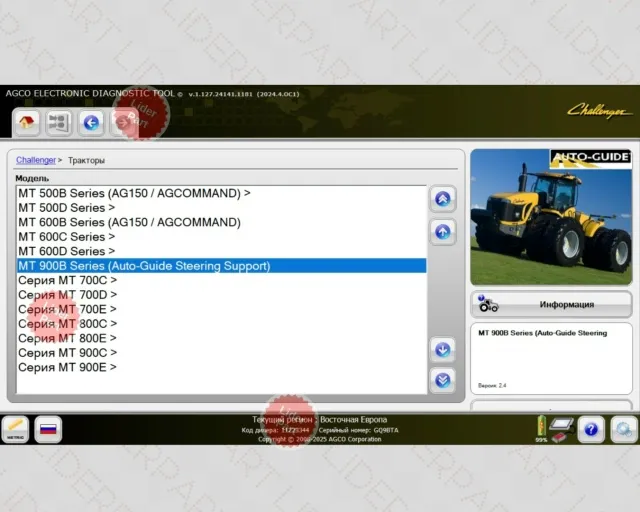Open the search magnifier button
The width and height of the screenshot is (640, 512).
click(x=624, y=429)
